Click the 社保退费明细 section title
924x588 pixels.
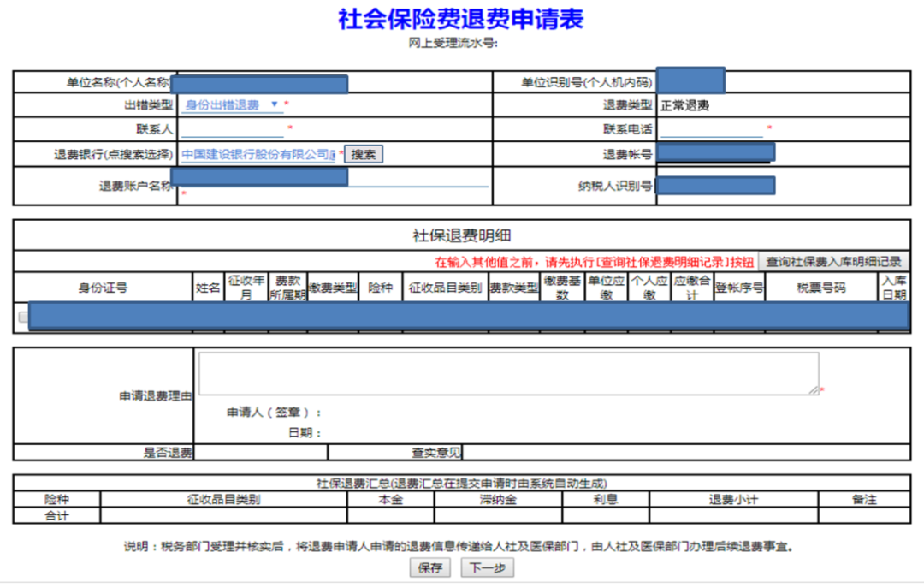(x=461, y=235)
